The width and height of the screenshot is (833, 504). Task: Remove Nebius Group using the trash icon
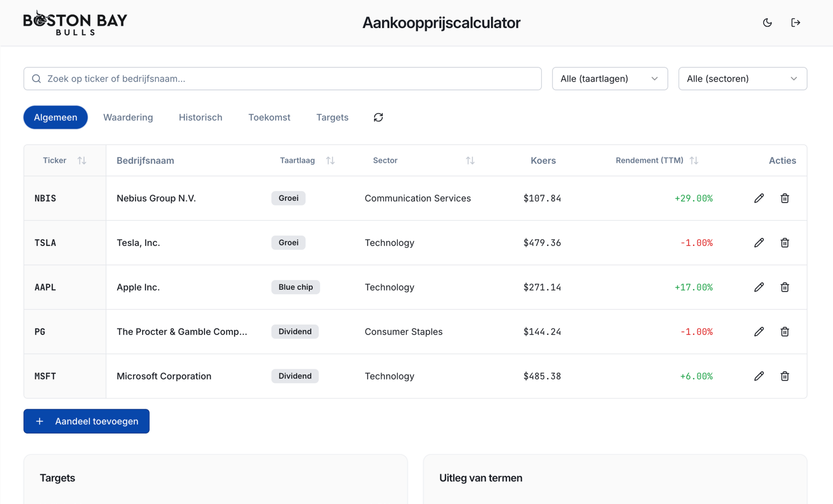785,198
